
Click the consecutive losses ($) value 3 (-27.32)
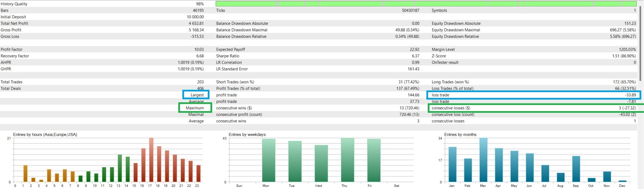pyautogui.click(x=627, y=108)
